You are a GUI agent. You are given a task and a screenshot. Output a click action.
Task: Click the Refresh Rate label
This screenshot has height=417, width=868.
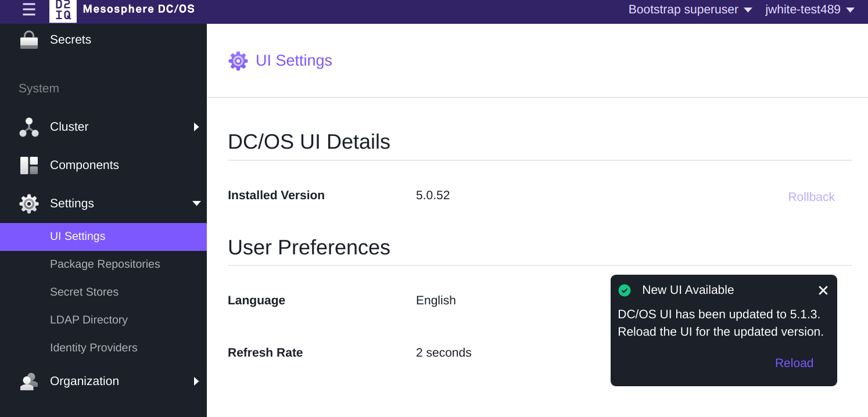[265, 353]
